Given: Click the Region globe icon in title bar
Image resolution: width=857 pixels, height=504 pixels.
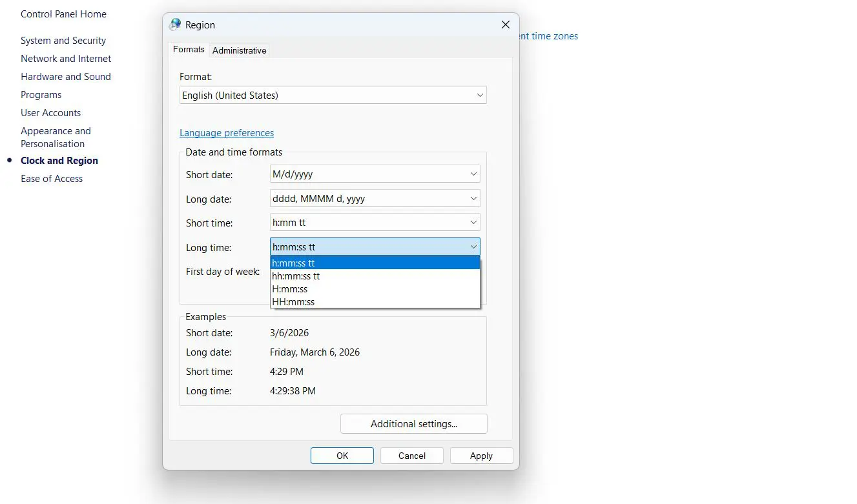Looking at the screenshot, I should coord(174,25).
